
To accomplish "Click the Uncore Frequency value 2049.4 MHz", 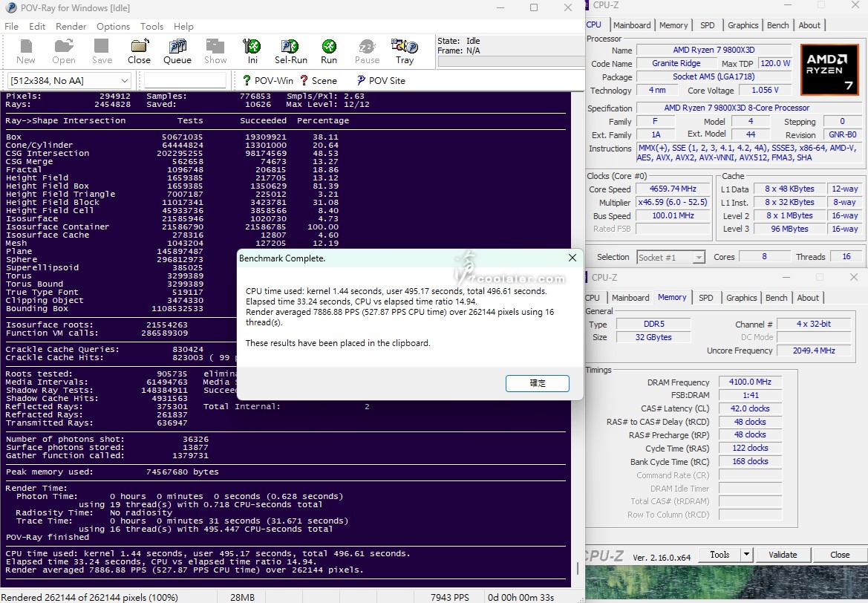I will click(814, 351).
